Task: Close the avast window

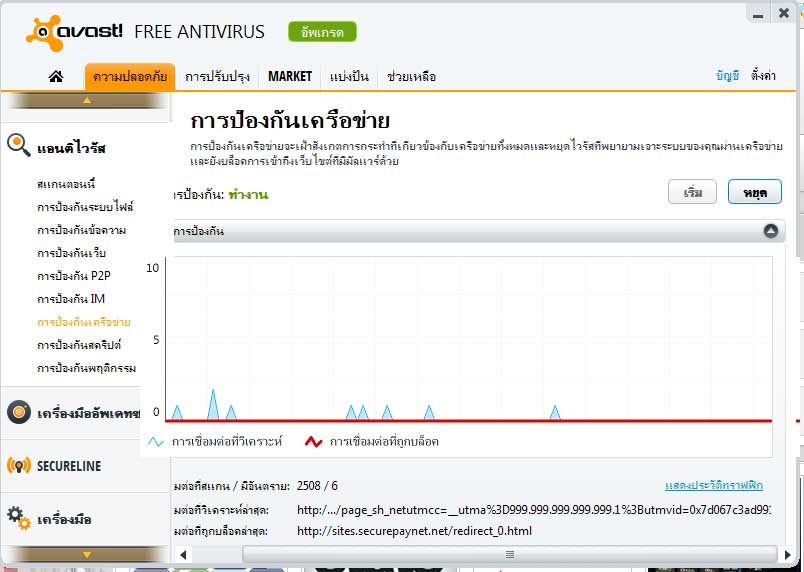Action: coord(783,13)
